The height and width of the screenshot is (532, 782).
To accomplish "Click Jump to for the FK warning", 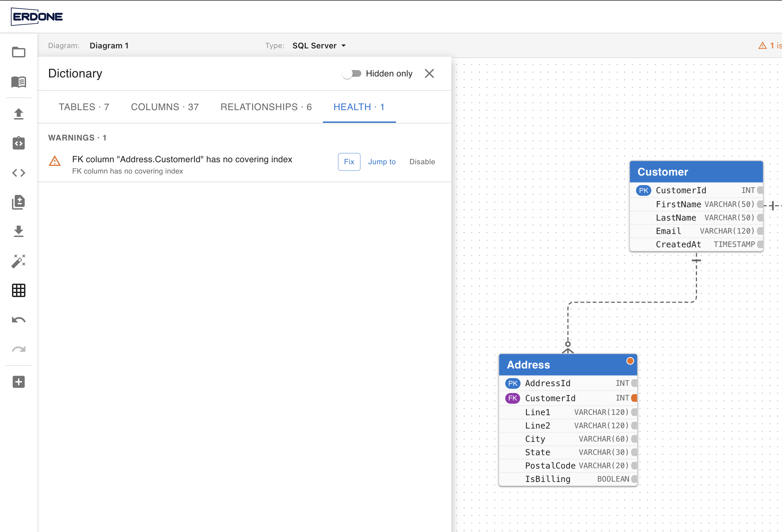I will [382, 162].
